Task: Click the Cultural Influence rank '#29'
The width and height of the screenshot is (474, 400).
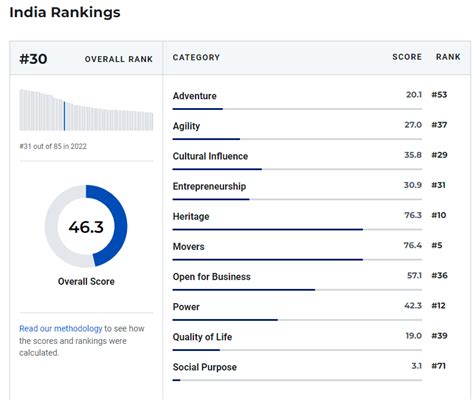Action: pyautogui.click(x=439, y=155)
